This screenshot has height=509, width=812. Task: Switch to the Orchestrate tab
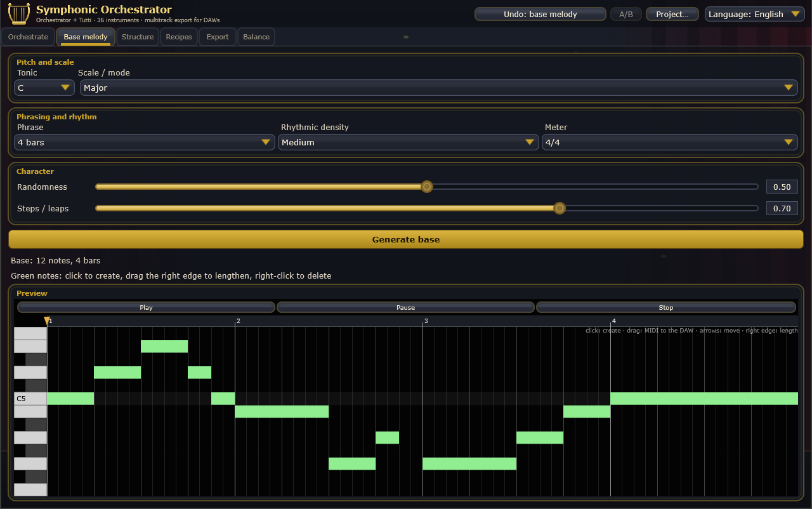pos(28,37)
